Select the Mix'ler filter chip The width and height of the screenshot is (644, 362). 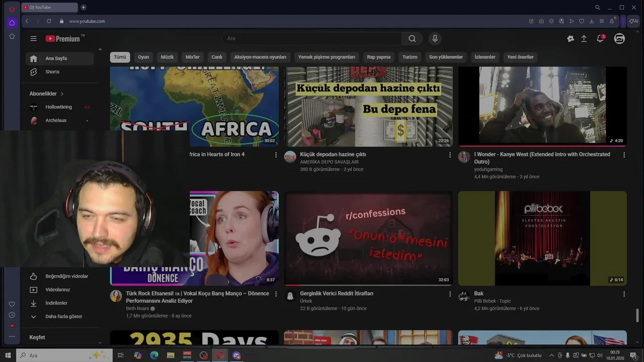[193, 57]
